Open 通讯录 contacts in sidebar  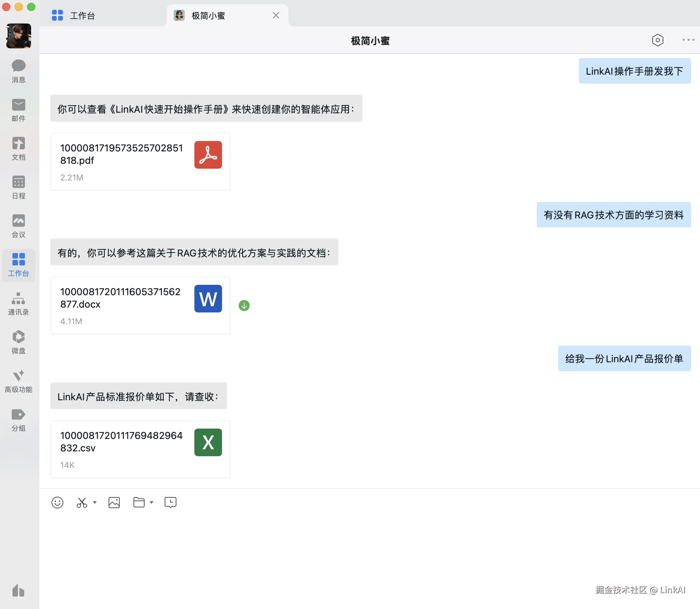point(19,303)
